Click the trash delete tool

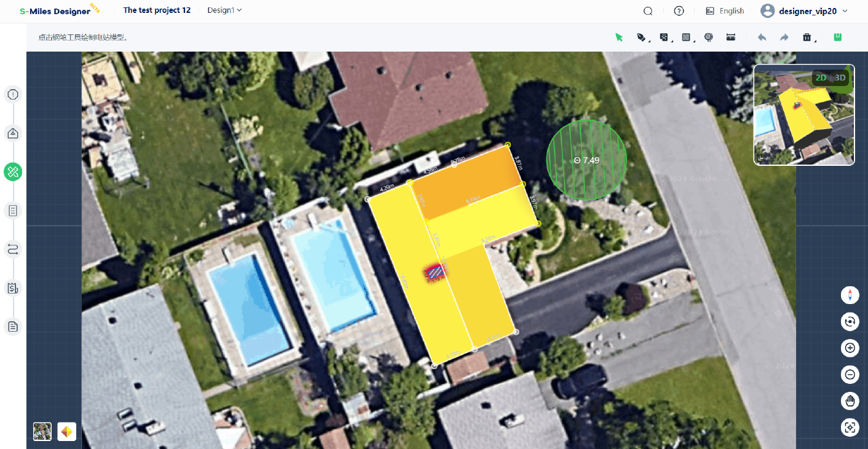pyautogui.click(x=807, y=37)
